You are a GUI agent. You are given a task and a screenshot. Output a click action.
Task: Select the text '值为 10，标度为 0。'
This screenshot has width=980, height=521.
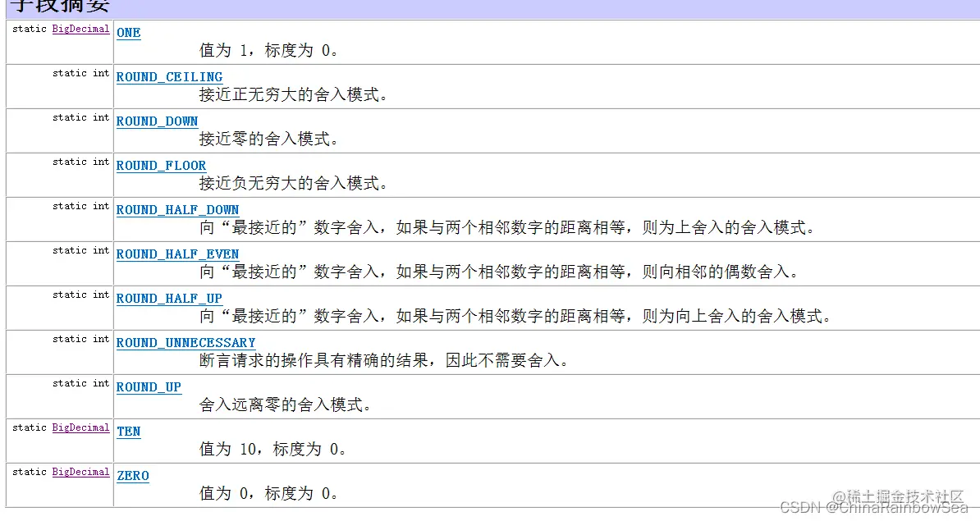[273, 450]
